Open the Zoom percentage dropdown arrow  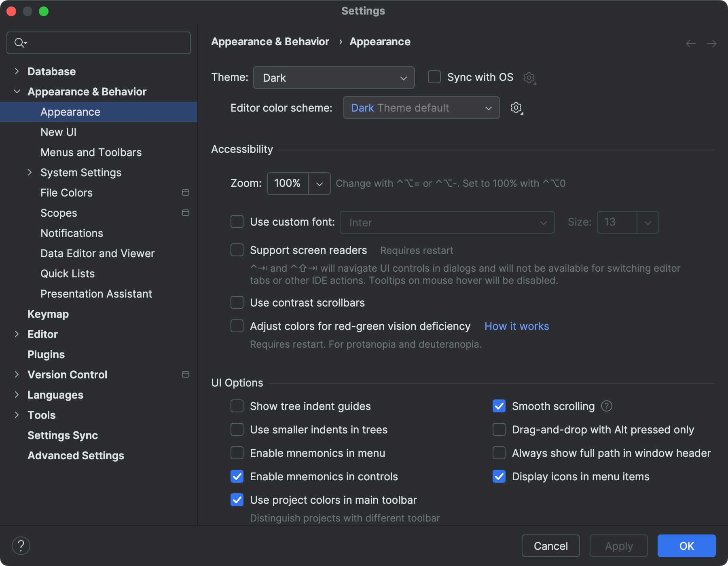(320, 184)
